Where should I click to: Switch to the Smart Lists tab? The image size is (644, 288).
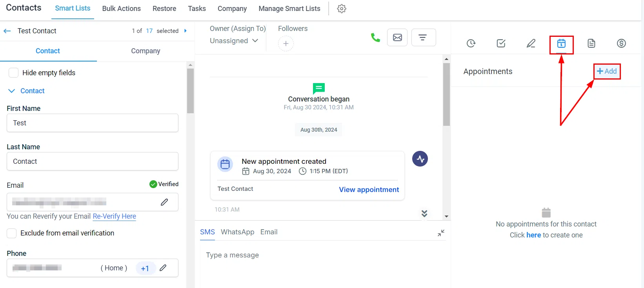73,8
